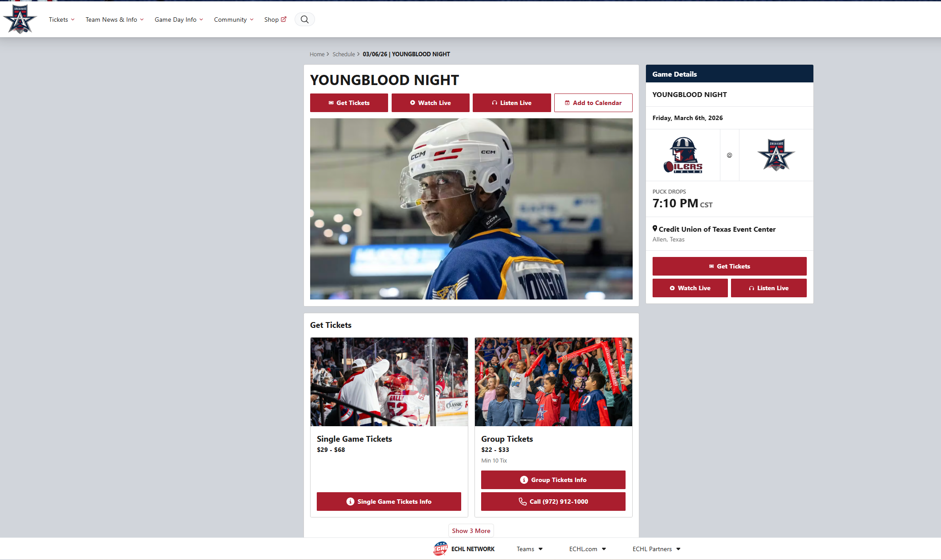This screenshot has height=560, width=941.
Task: Click Call (972) 912-1000 button
Action: click(553, 502)
